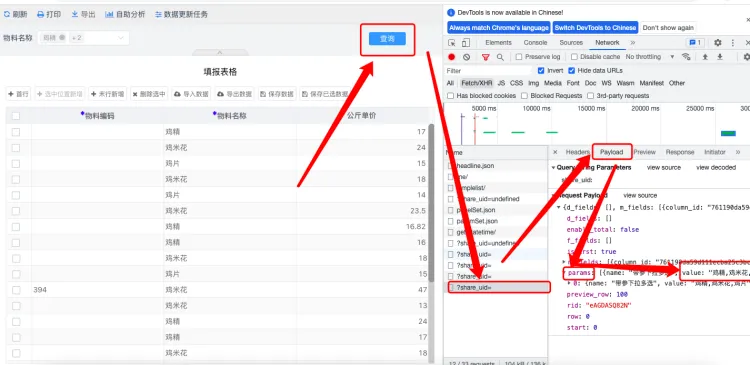Click the 删除选中 delete button
Viewport: 750px width, 365px height.
coord(149,94)
